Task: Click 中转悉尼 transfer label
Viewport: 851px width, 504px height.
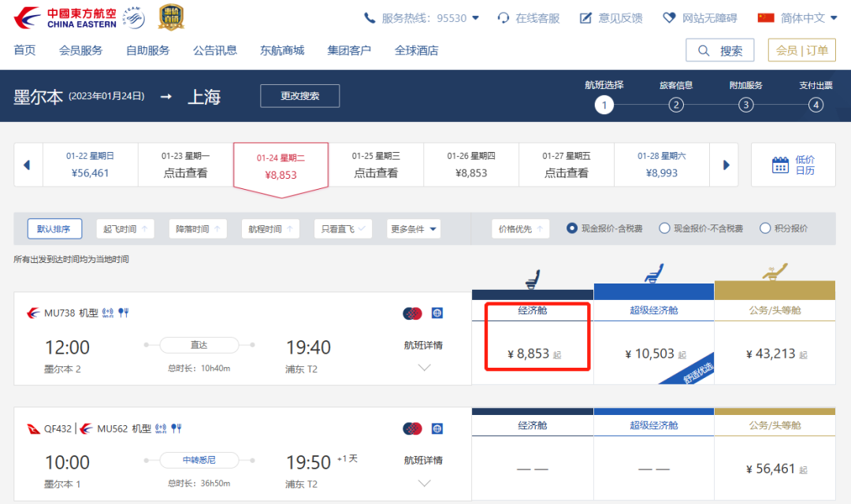Action: coord(199,460)
